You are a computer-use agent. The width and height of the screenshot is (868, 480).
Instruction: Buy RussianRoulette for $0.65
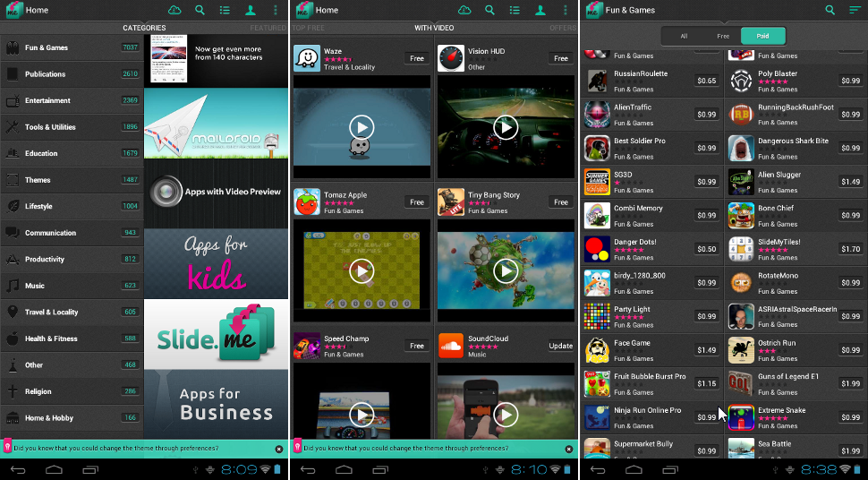[x=707, y=81]
